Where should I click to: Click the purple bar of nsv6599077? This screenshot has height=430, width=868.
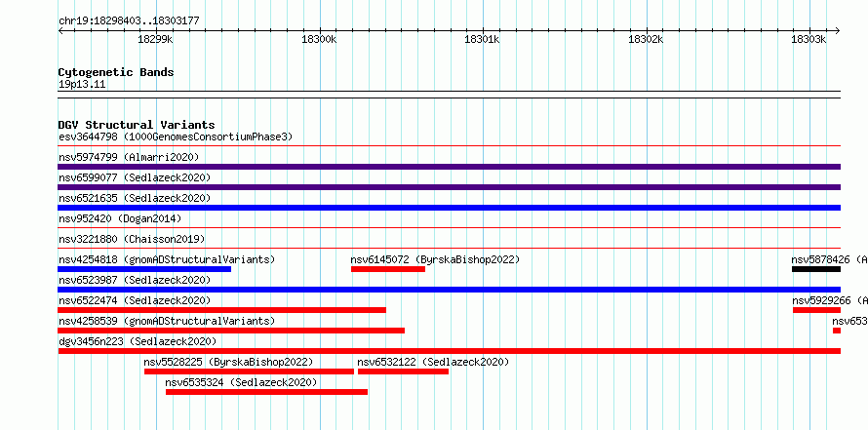coord(449,187)
